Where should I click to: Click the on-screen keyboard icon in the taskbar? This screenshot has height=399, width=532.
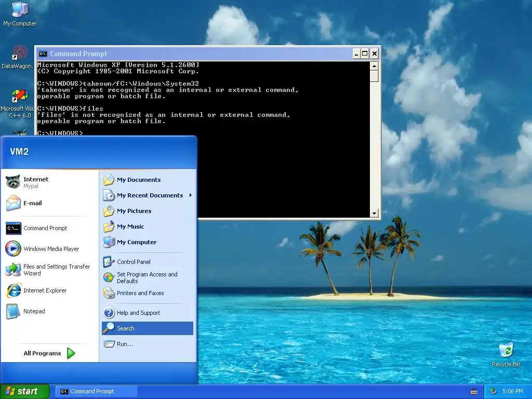coord(474,392)
